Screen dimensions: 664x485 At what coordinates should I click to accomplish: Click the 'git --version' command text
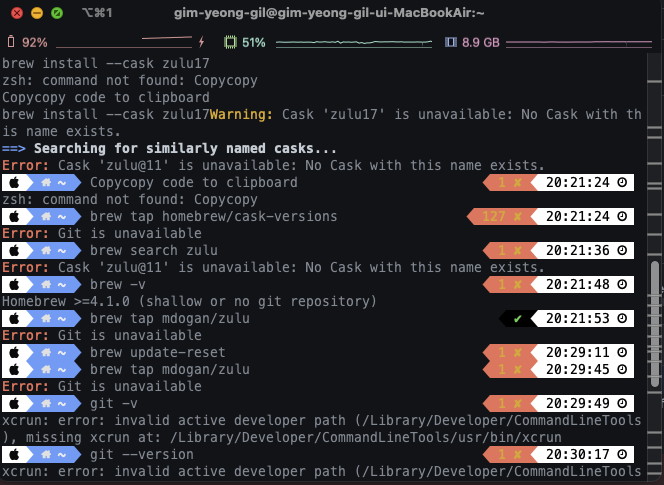click(141, 455)
